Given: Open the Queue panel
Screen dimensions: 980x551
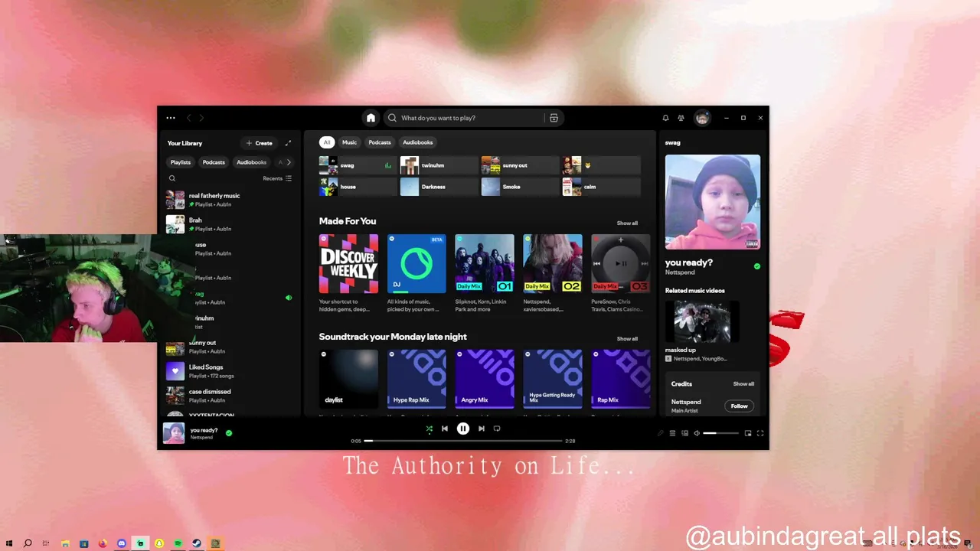Looking at the screenshot, I should (672, 433).
